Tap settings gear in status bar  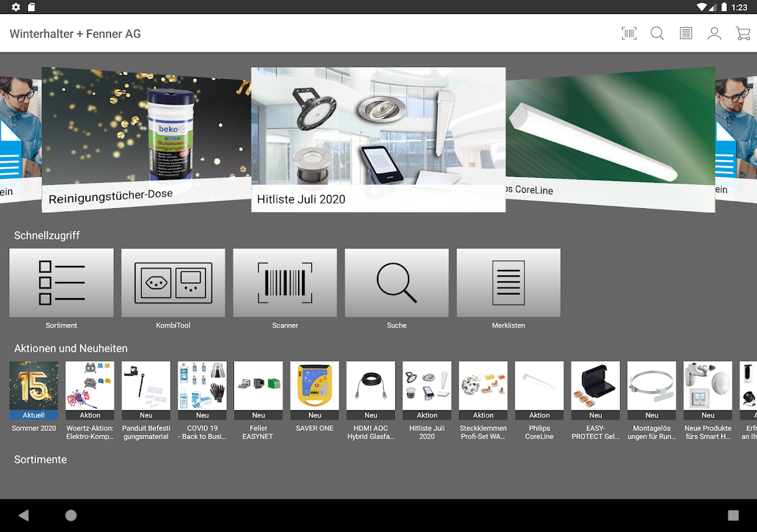pos(16,7)
